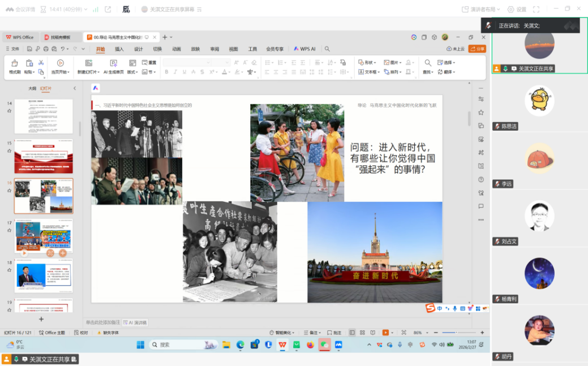Click the add slide plus button below thumbnails
The image size is (588, 366).
(41, 319)
